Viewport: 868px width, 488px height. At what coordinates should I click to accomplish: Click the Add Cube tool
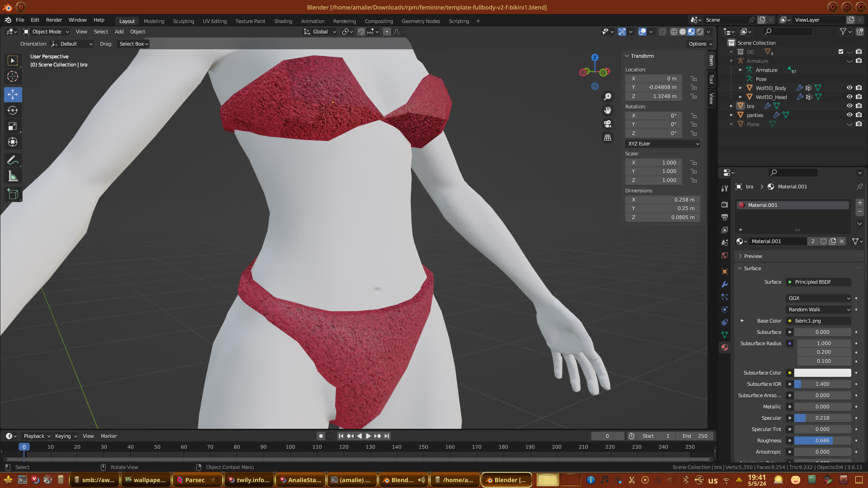click(x=13, y=195)
